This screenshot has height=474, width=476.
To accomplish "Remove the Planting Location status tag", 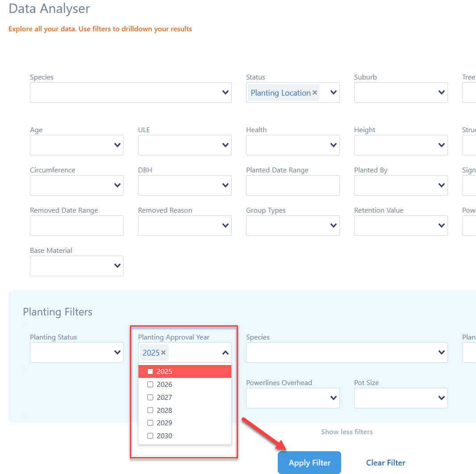I will click(x=315, y=92).
